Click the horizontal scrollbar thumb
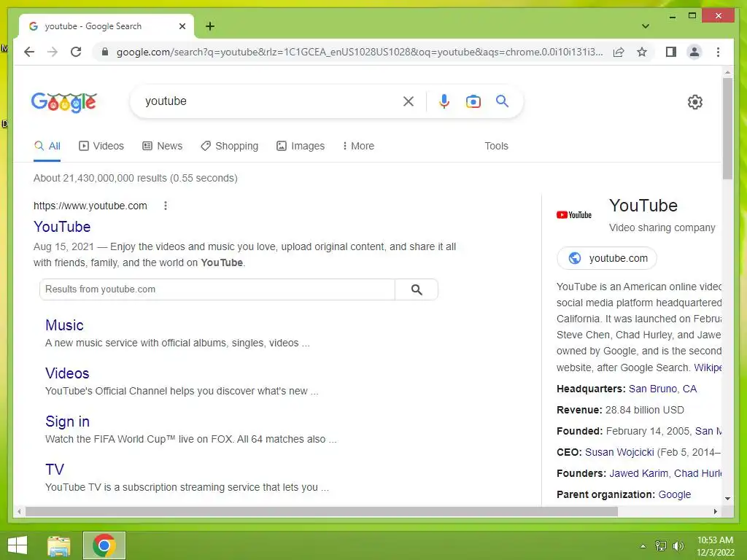Image resolution: width=747 pixels, height=560 pixels. tap(322, 511)
